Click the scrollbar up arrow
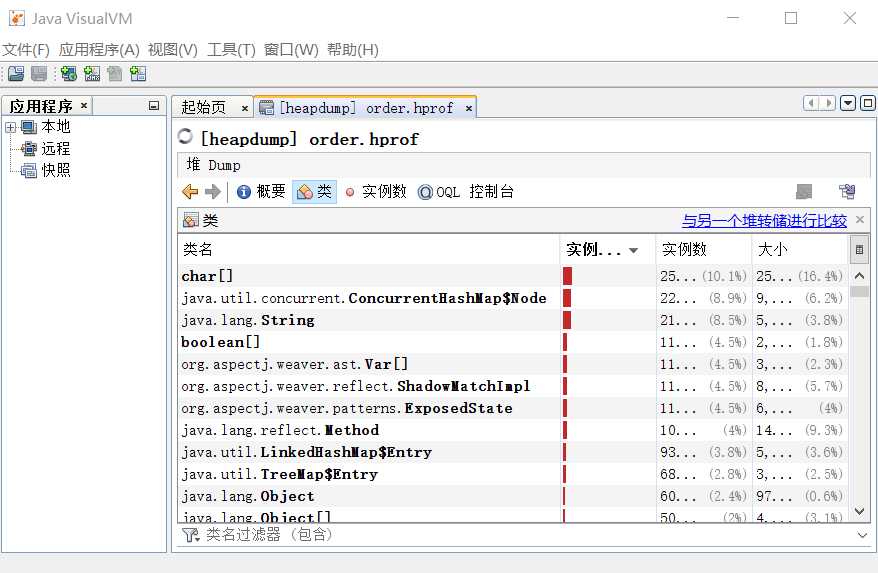 860,275
